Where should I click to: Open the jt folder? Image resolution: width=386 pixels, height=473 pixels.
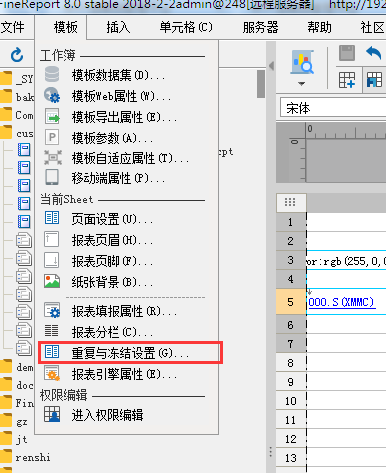click(x=22, y=439)
